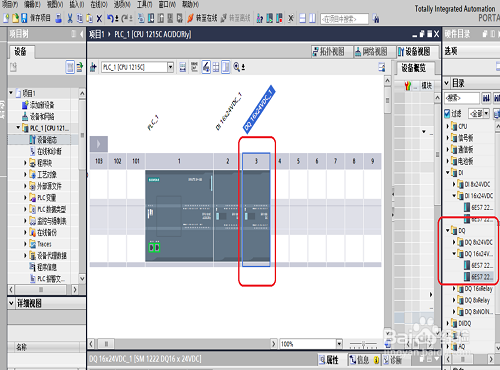Click the project search input field

pyautogui.click(x=344, y=19)
